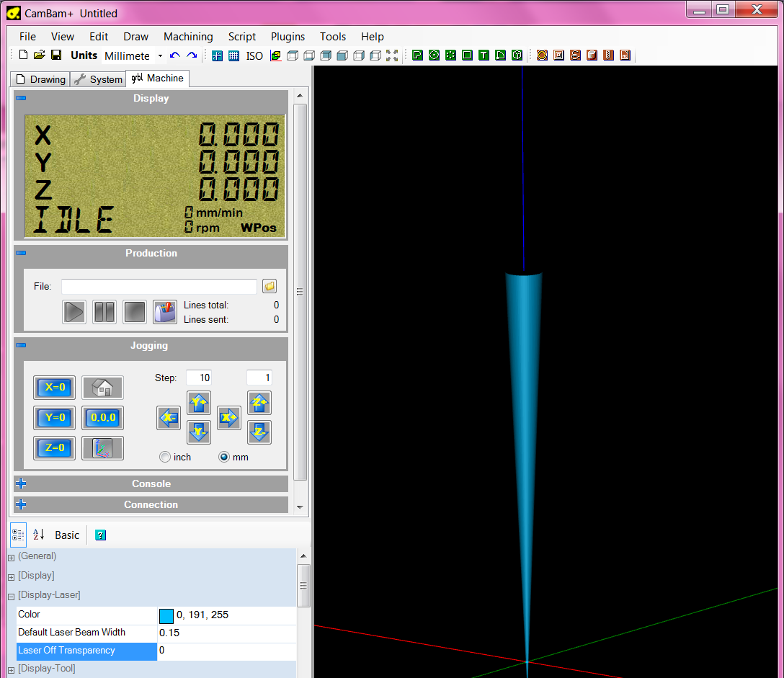Screen dimensions: 784x678
Task: Create a new file
Action: coord(23,55)
